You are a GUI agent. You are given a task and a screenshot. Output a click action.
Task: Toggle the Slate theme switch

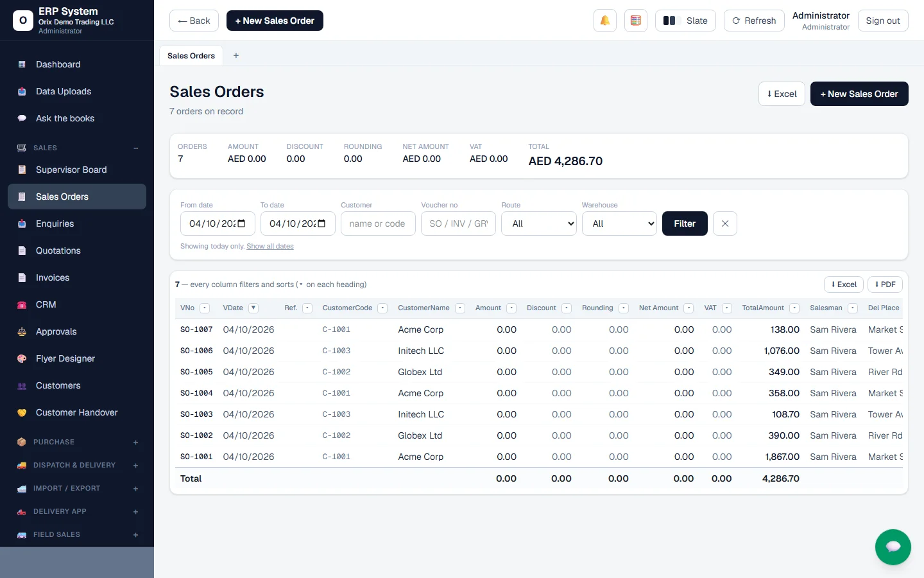click(x=685, y=21)
